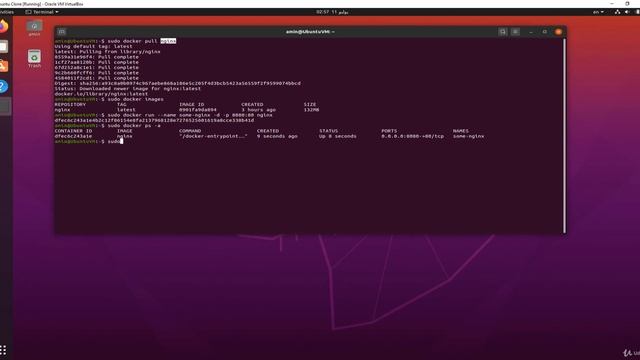Screen dimensions: 640x360
Task: Click the 'some-nginx' container name
Action: click(469, 136)
